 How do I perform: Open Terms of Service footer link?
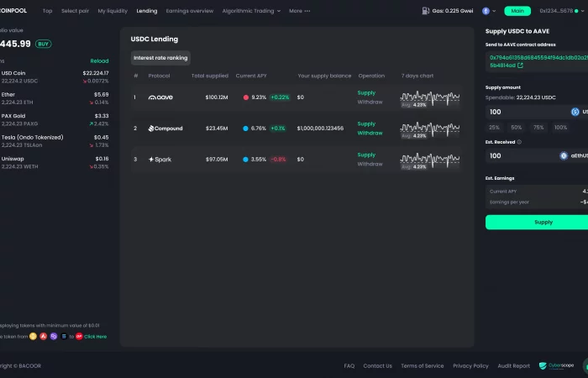423,365
